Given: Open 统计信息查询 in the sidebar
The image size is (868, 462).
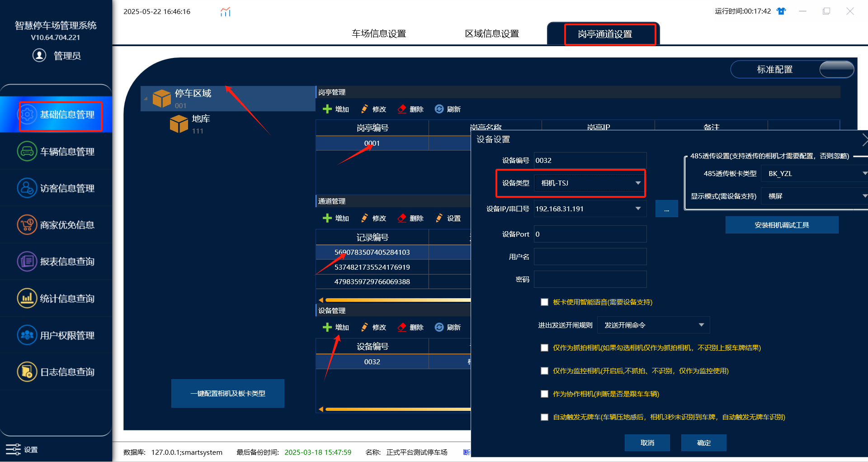Looking at the screenshot, I should (56, 299).
